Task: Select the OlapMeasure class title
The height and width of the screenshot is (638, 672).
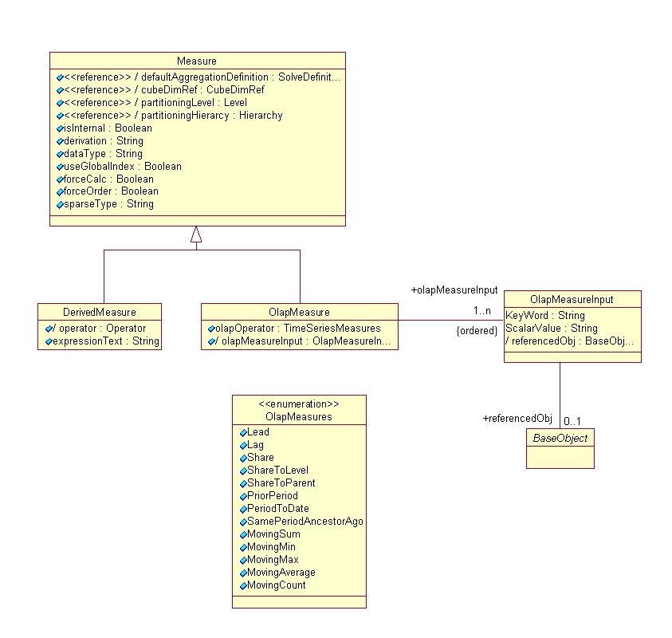Action: click(299, 312)
